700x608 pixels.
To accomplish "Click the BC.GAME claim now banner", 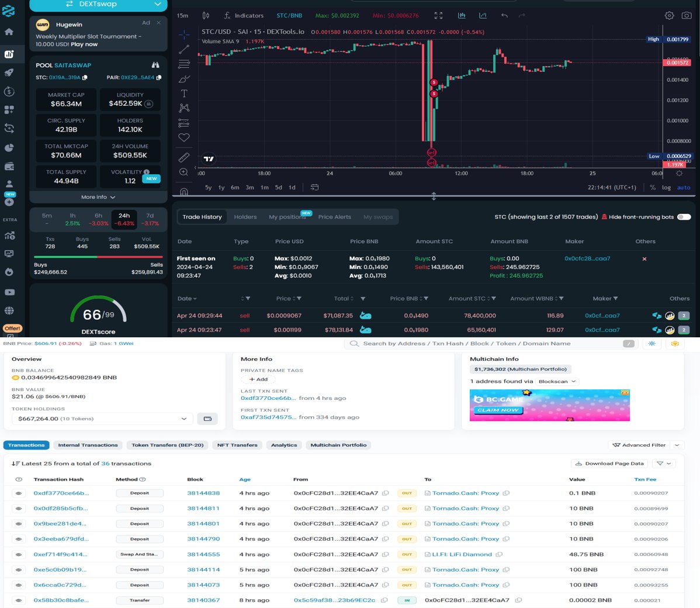I will point(550,405).
